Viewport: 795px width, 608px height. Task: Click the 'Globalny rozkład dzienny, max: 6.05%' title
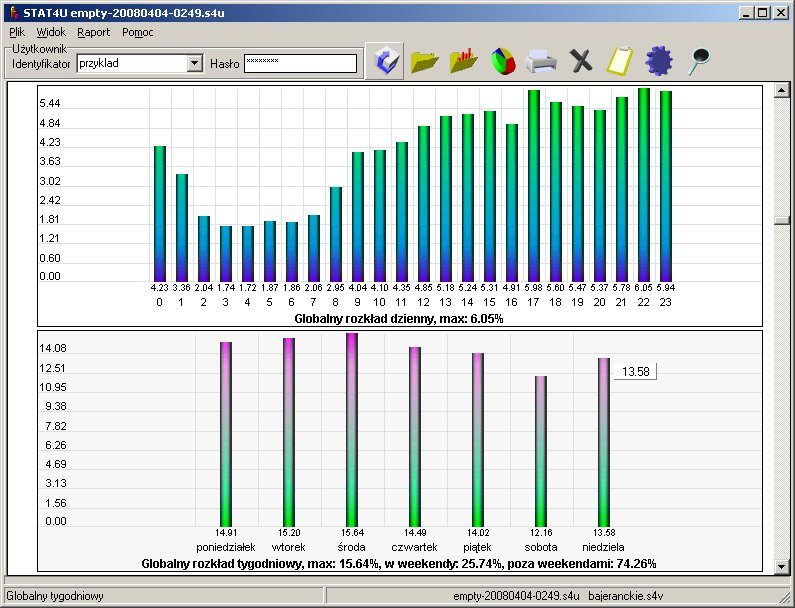(x=399, y=319)
